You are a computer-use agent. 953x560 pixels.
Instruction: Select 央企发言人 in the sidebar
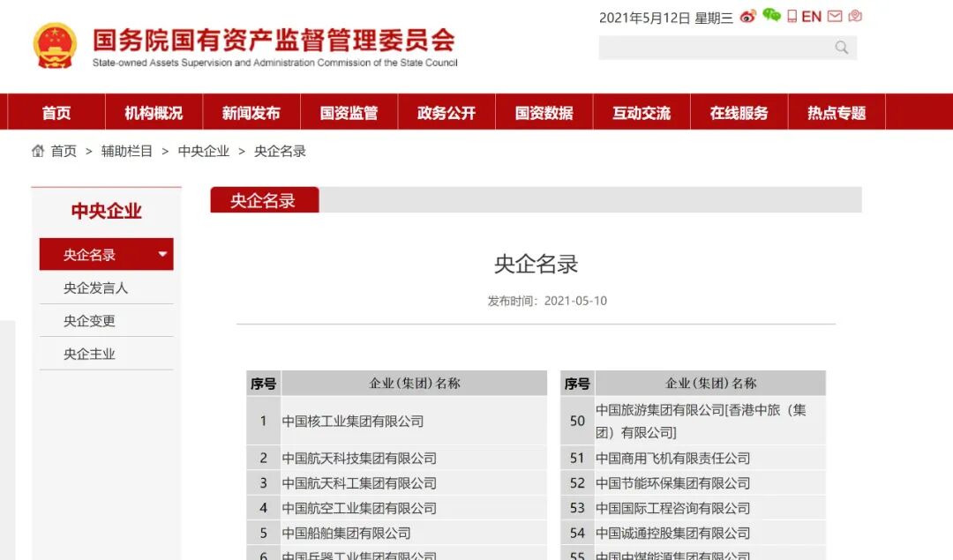[x=94, y=287]
